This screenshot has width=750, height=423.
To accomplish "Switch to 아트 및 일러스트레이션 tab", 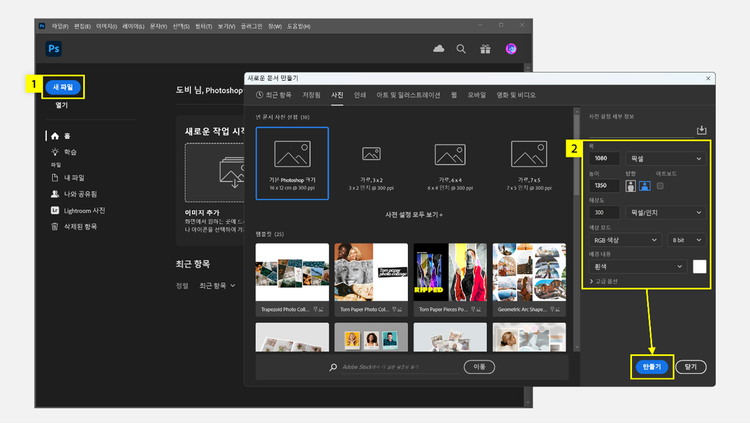I will 408,95.
